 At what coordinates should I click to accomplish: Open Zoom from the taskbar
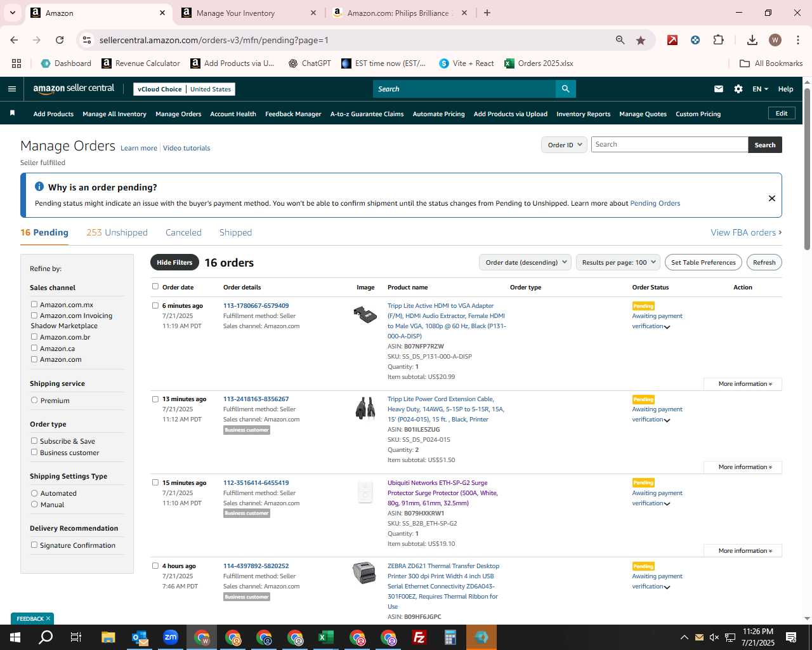(x=171, y=637)
